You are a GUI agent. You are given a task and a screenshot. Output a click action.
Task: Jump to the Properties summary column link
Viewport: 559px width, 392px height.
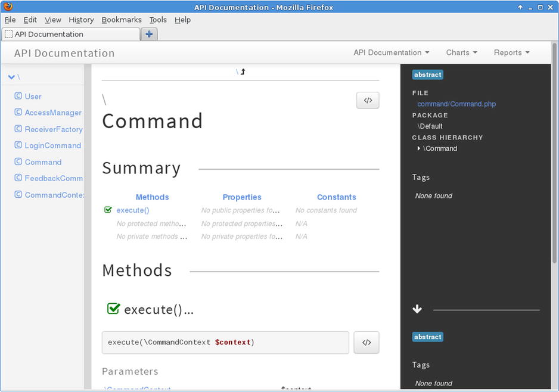242,197
